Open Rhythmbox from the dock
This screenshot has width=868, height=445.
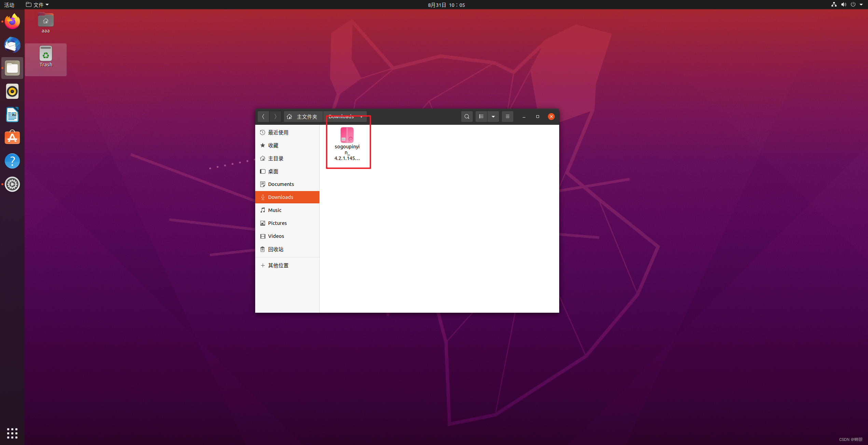[x=12, y=91]
